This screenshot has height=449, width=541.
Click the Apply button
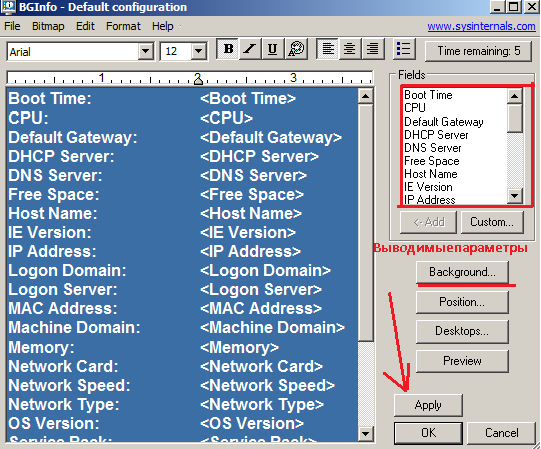(x=428, y=405)
